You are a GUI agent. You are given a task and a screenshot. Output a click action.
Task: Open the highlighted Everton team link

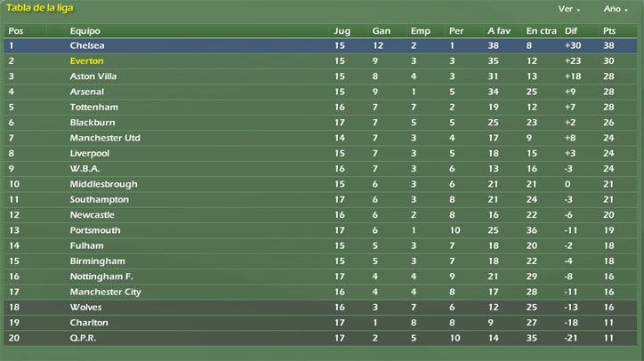[86, 61]
